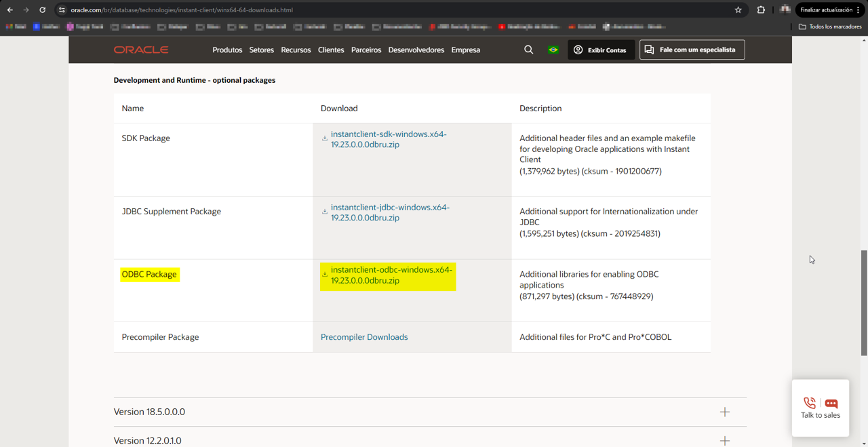Click download icon beside ODBC zip link
Viewport: 868px width, 447px height.
pyautogui.click(x=325, y=273)
